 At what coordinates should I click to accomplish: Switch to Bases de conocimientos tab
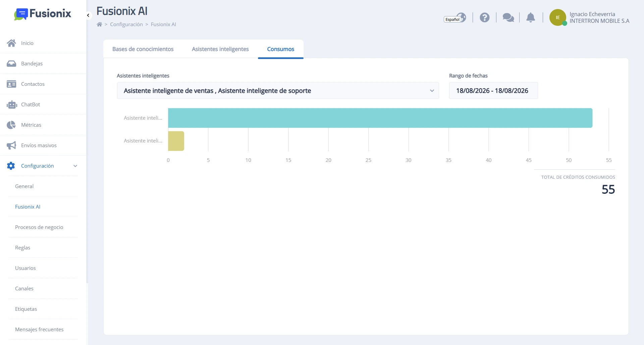point(143,49)
